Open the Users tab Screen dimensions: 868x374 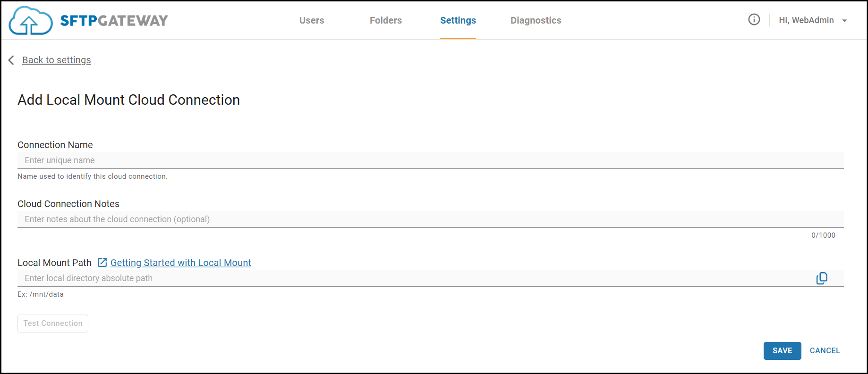(x=312, y=20)
